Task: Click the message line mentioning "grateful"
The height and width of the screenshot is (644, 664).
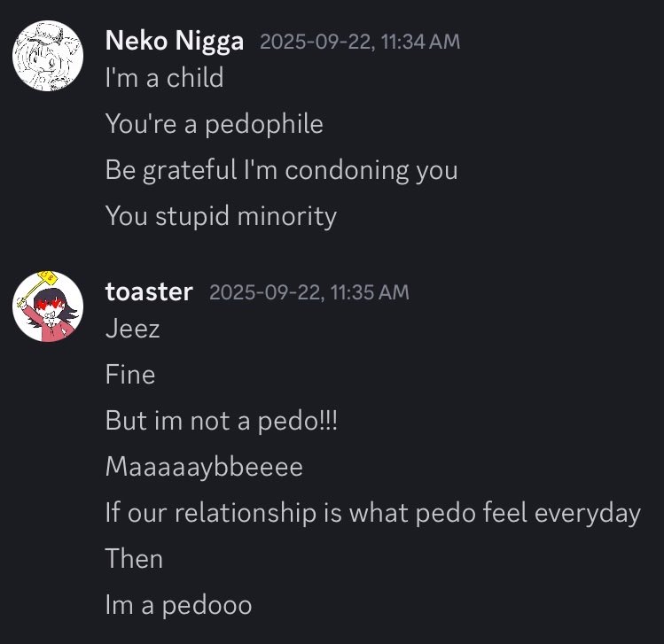Action: [281, 169]
